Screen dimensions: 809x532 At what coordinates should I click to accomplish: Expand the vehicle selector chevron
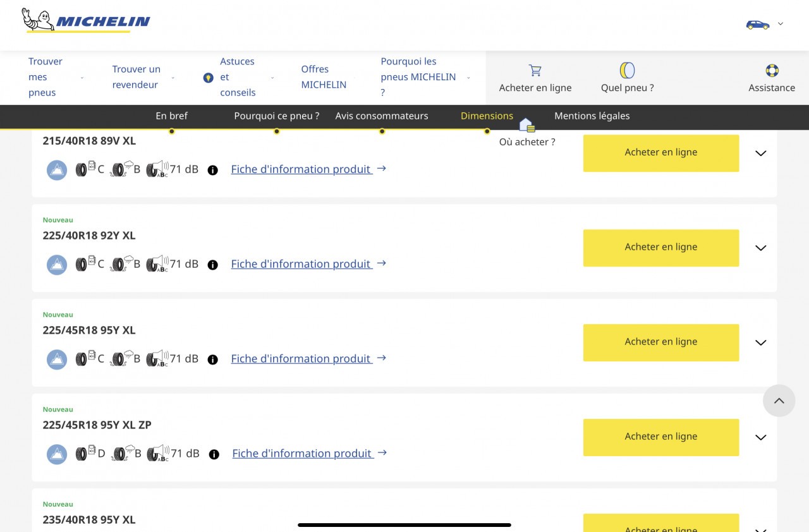pos(781,24)
